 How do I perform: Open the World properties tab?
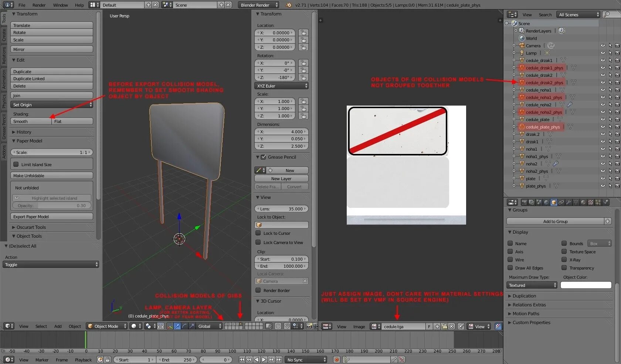(x=546, y=202)
